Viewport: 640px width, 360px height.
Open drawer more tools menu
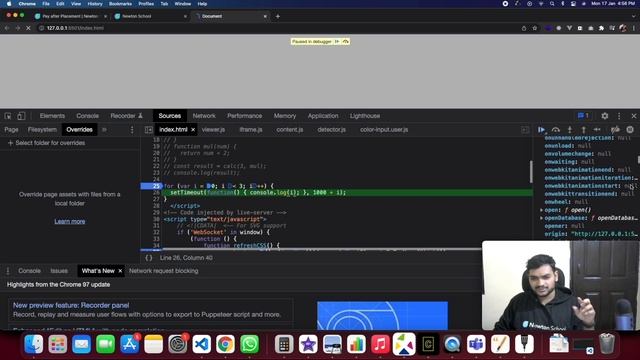pos(8,271)
